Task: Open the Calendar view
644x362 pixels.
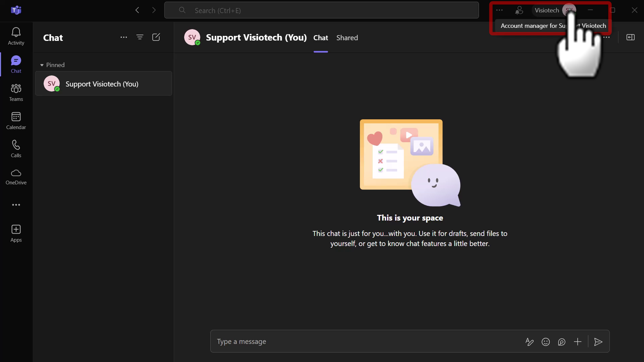Action: 16,121
